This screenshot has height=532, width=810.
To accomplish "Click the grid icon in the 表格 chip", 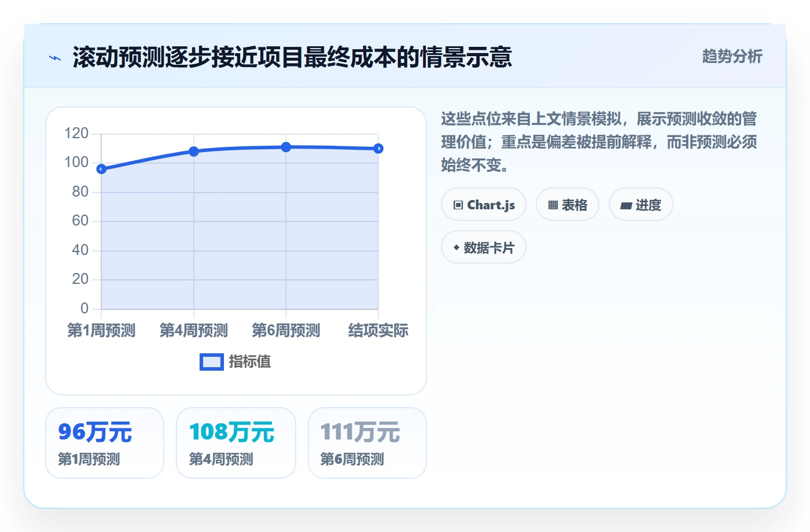I will pyautogui.click(x=553, y=205).
